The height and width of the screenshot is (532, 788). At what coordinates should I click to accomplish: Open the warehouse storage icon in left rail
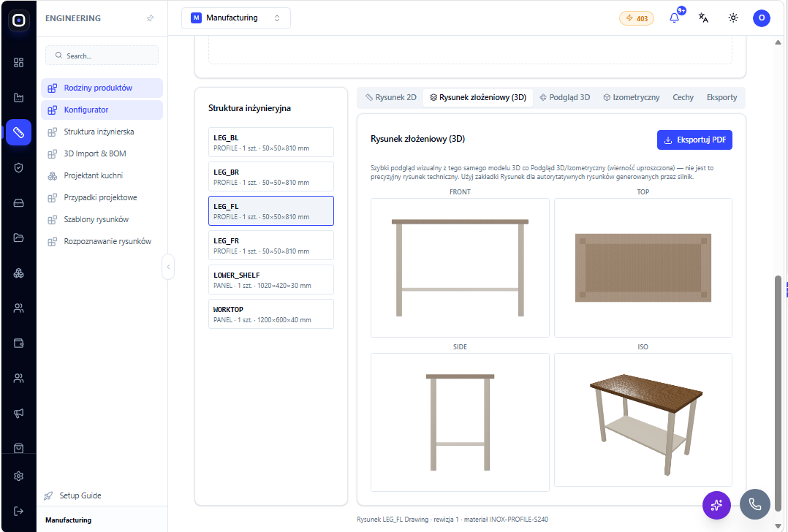18,203
